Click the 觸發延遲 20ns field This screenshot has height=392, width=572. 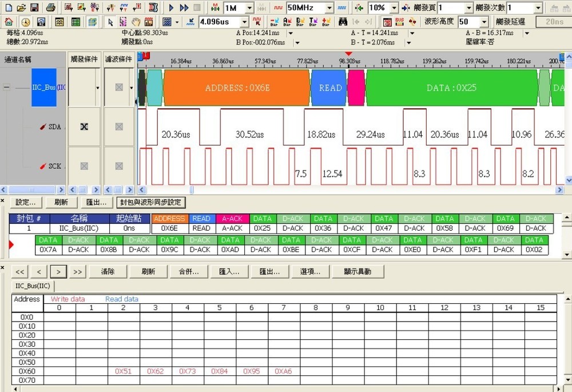coord(554,22)
